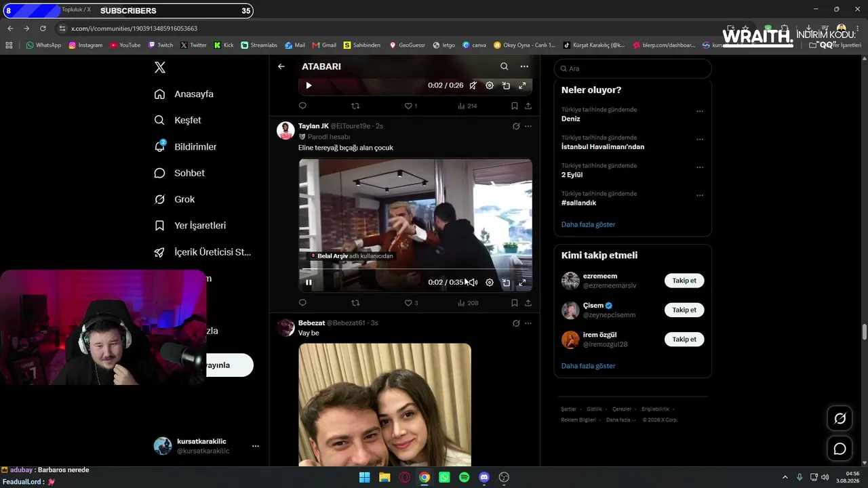Open the Bebezat post photo

(x=384, y=405)
